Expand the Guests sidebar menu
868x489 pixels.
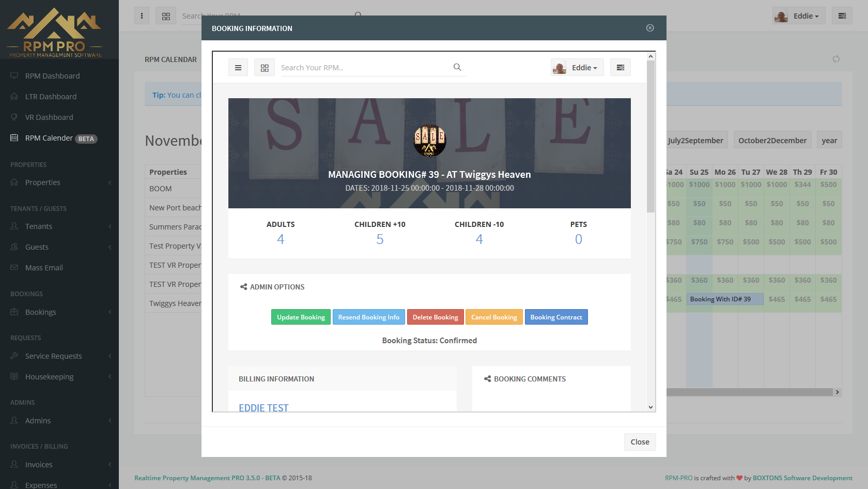pyautogui.click(x=59, y=247)
